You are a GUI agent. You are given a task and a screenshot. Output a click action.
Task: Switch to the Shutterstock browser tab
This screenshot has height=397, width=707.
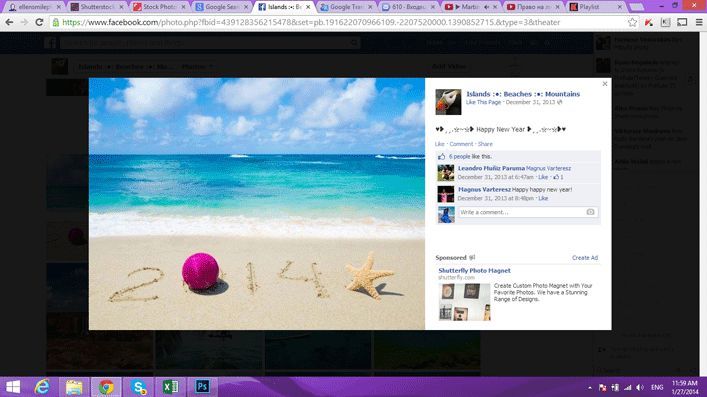coord(97,7)
